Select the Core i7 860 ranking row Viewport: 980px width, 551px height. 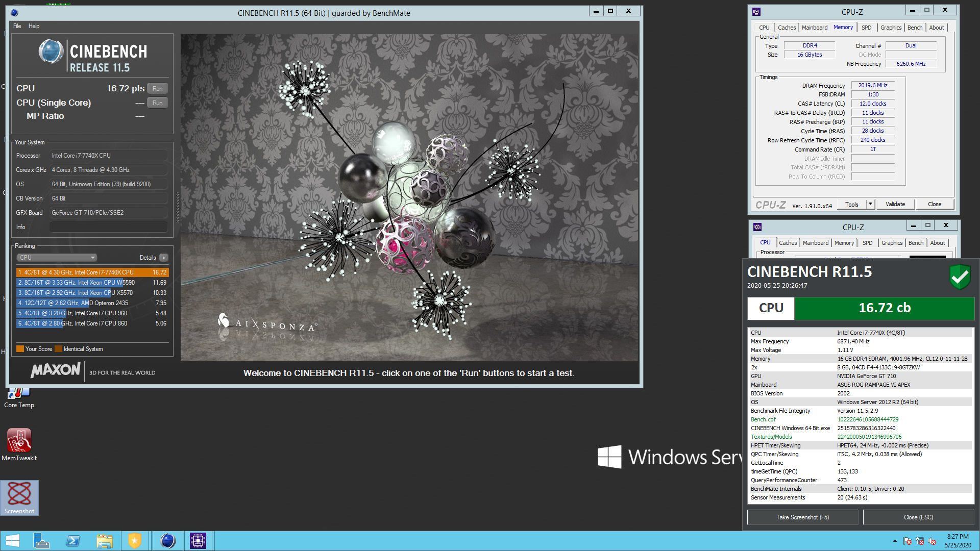pyautogui.click(x=92, y=323)
